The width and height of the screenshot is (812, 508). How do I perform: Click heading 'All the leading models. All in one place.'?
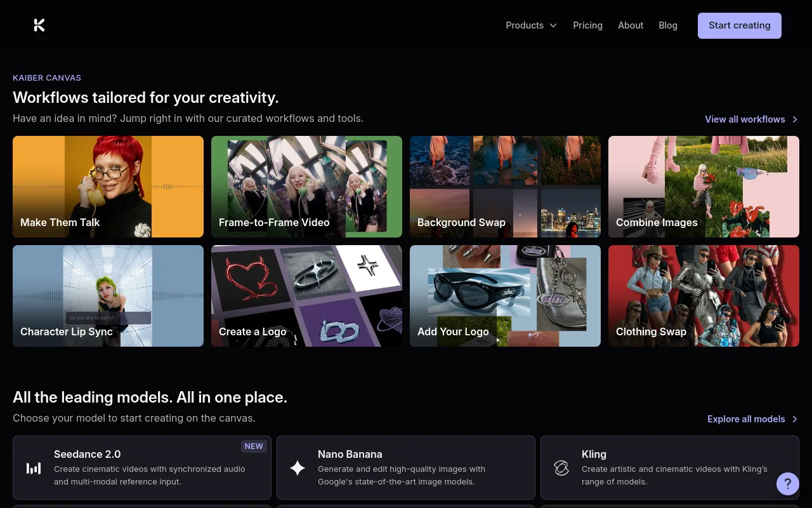point(150,398)
